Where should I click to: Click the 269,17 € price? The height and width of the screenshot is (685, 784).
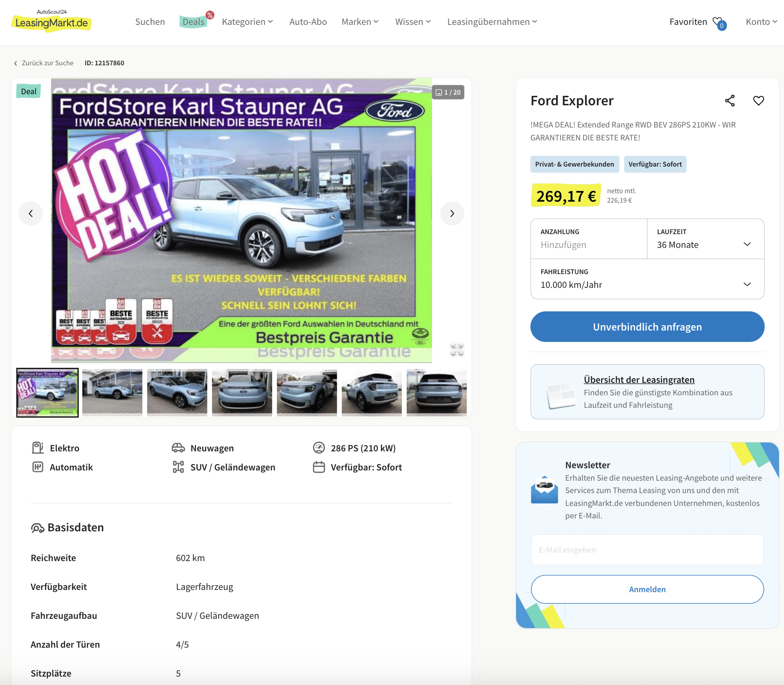coord(566,196)
